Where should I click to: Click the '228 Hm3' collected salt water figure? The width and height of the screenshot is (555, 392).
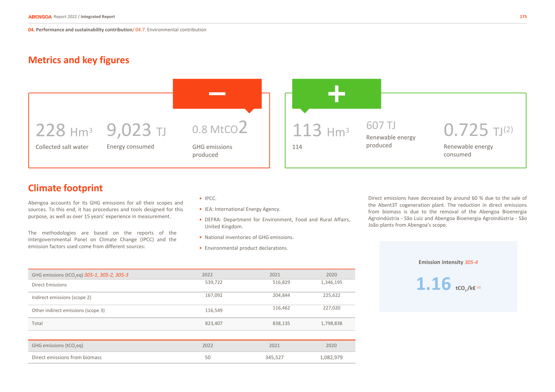64,130
